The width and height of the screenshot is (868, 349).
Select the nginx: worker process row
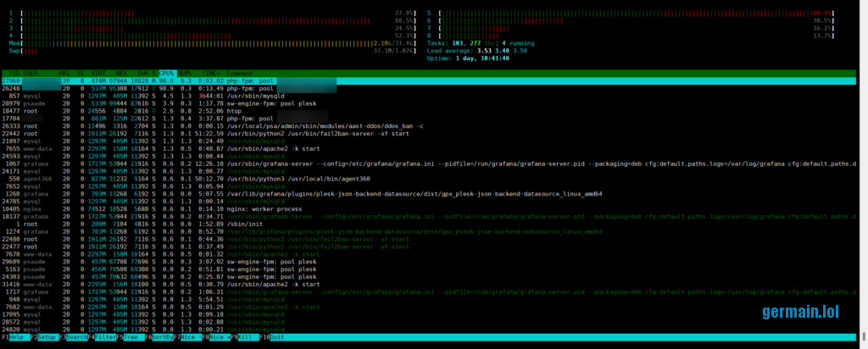click(263, 208)
